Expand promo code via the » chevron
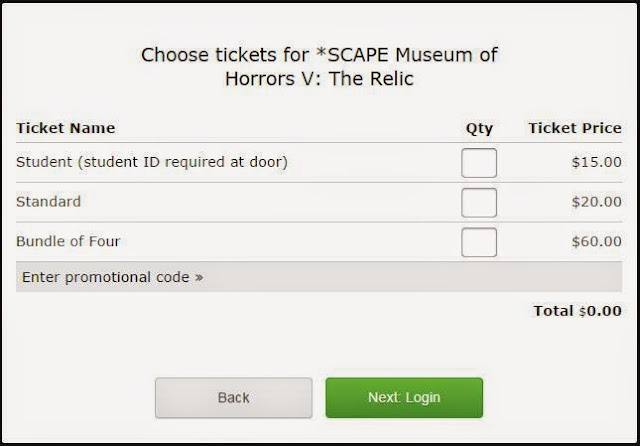 click(x=199, y=277)
